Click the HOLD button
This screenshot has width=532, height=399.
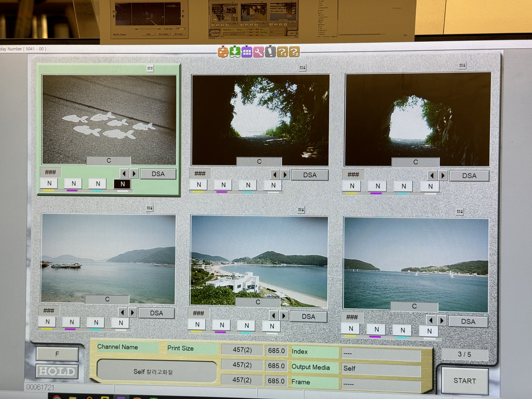coord(57,371)
